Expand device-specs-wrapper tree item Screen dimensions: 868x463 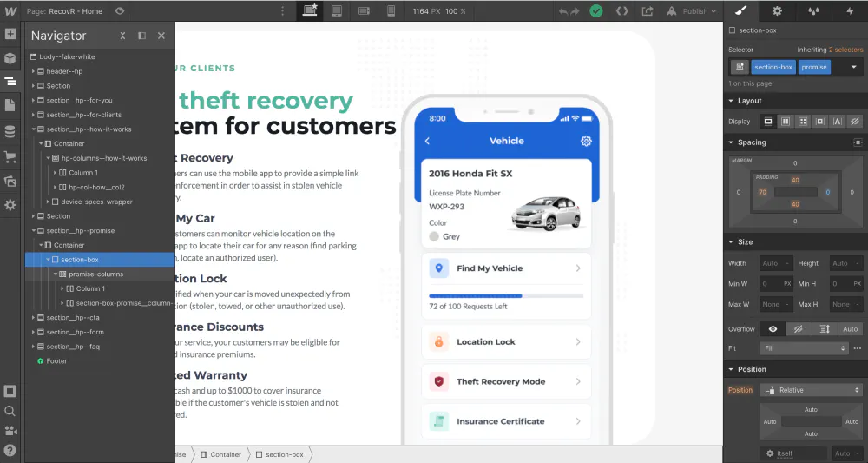[x=48, y=202]
